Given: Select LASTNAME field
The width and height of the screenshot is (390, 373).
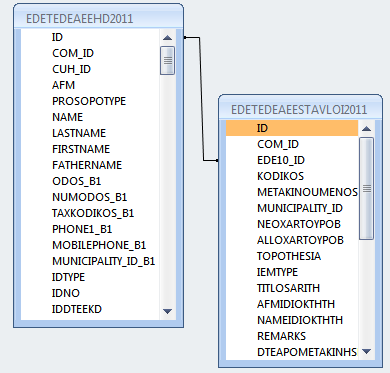Looking at the screenshot, I should click(x=90, y=133).
